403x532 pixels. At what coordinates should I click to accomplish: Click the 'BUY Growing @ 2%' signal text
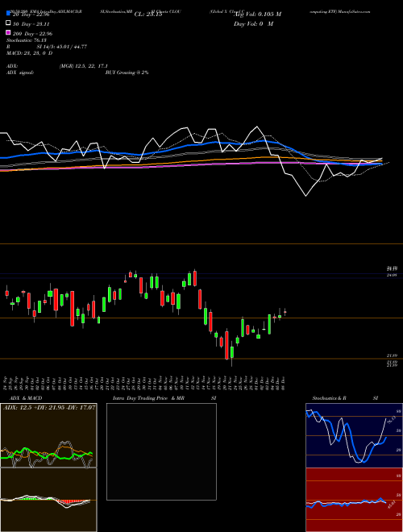pyautogui.click(x=127, y=73)
